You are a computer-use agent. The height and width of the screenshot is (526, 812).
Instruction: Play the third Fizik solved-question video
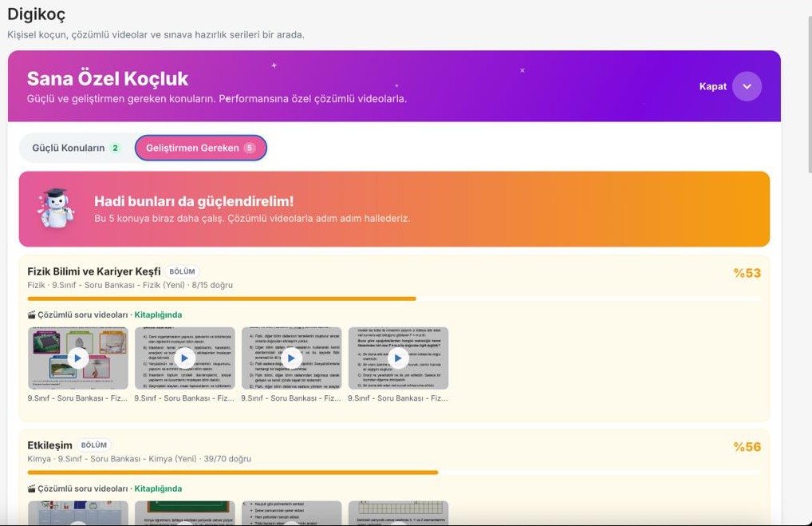click(x=291, y=358)
